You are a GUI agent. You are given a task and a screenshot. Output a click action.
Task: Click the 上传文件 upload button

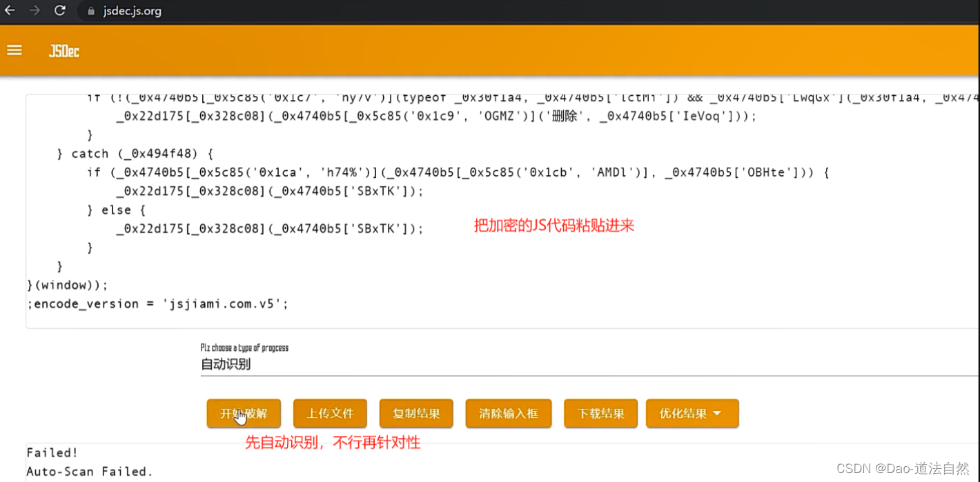[x=330, y=413]
